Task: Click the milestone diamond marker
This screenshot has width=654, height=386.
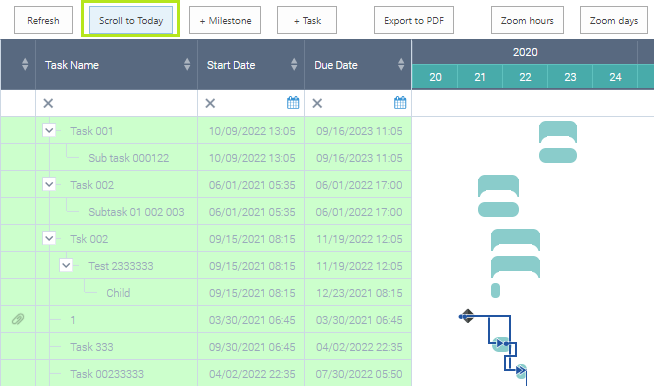Action: tap(468, 316)
